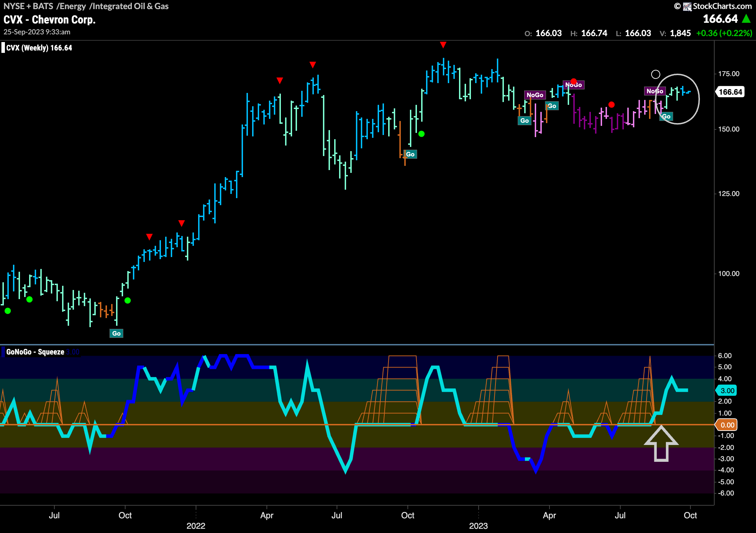
Task: Select the leftmost NoGo label in March 2023
Action: [535, 95]
